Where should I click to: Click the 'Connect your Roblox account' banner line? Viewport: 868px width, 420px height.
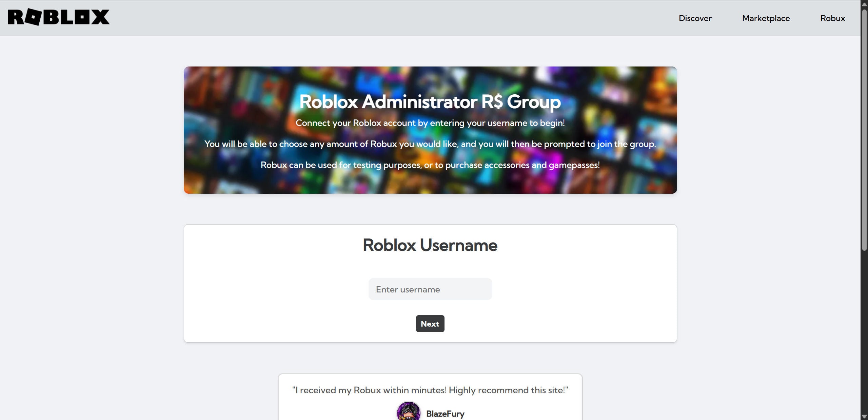430,123
